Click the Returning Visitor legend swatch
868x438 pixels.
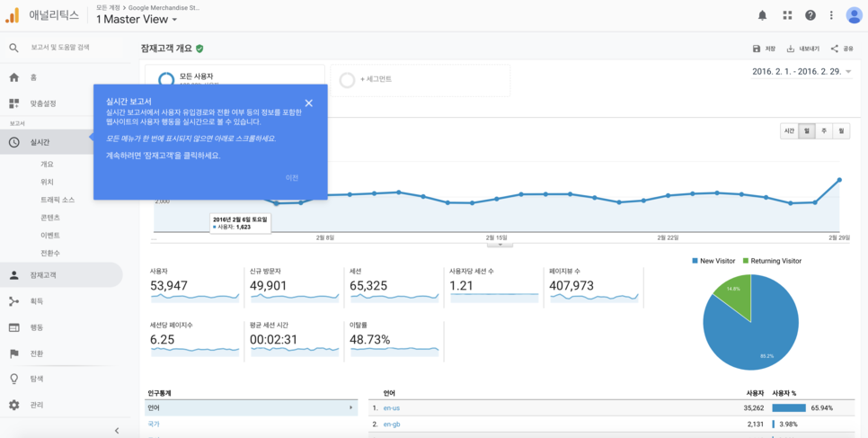point(745,261)
